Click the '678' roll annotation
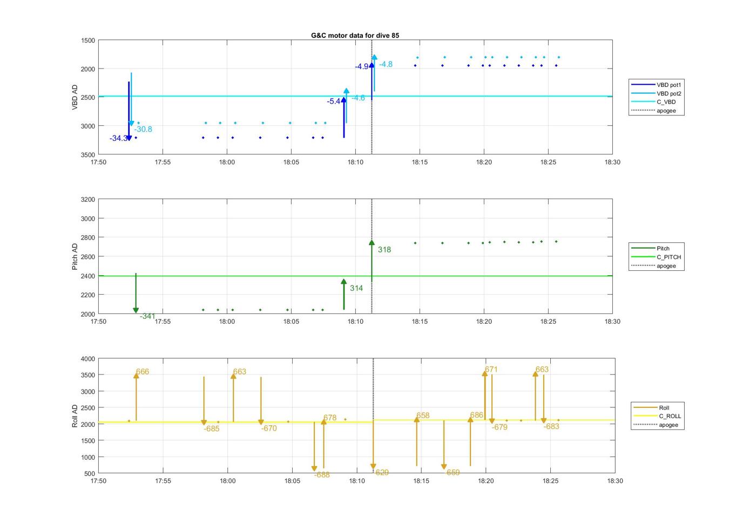This screenshot has height=532, width=756. tap(330, 418)
